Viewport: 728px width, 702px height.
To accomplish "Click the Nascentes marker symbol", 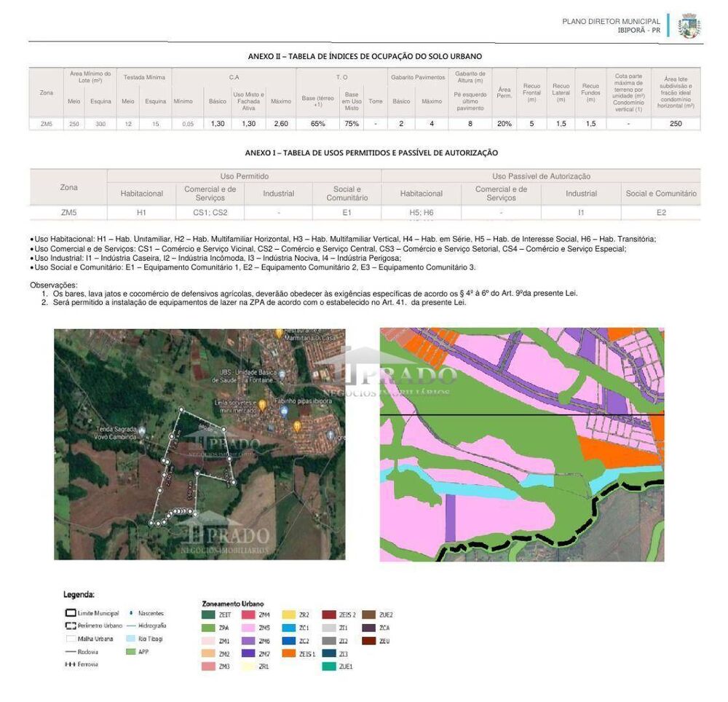I will click(x=131, y=613).
